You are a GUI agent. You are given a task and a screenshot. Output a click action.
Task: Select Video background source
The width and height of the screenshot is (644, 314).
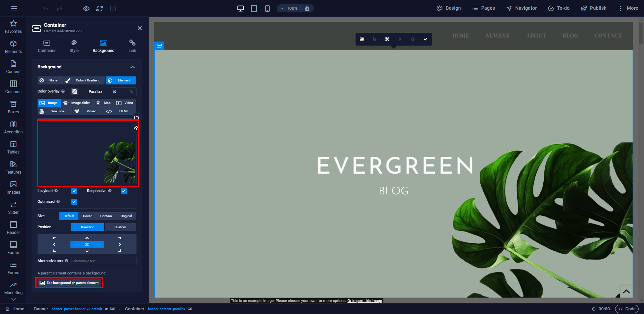[125, 103]
